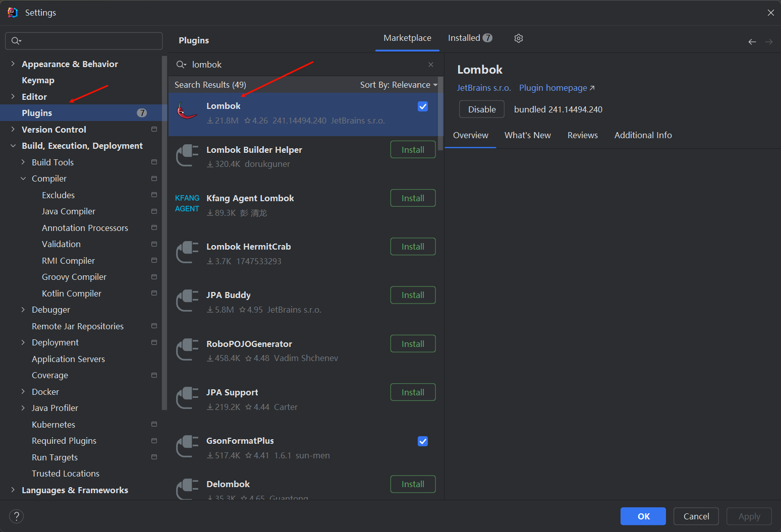The height and width of the screenshot is (532, 781).
Task: Install the Kfang Agent Lombok plugin
Action: tap(413, 198)
